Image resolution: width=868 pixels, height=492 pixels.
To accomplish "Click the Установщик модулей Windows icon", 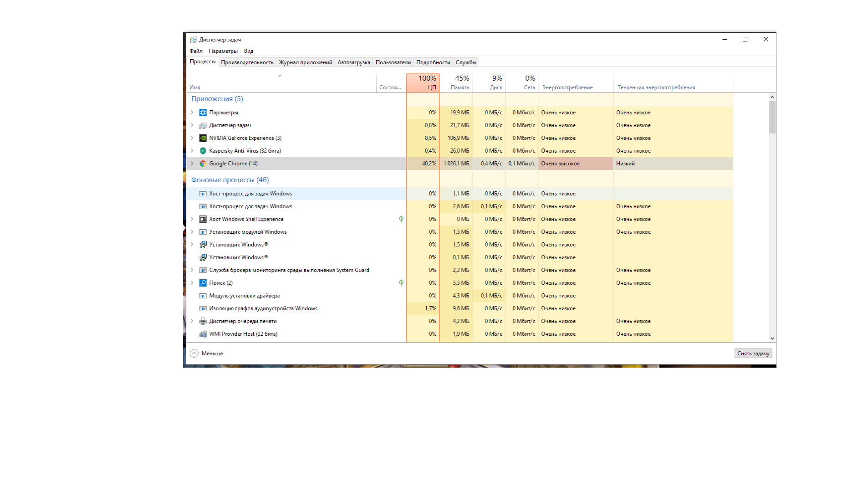I will pyautogui.click(x=203, y=232).
